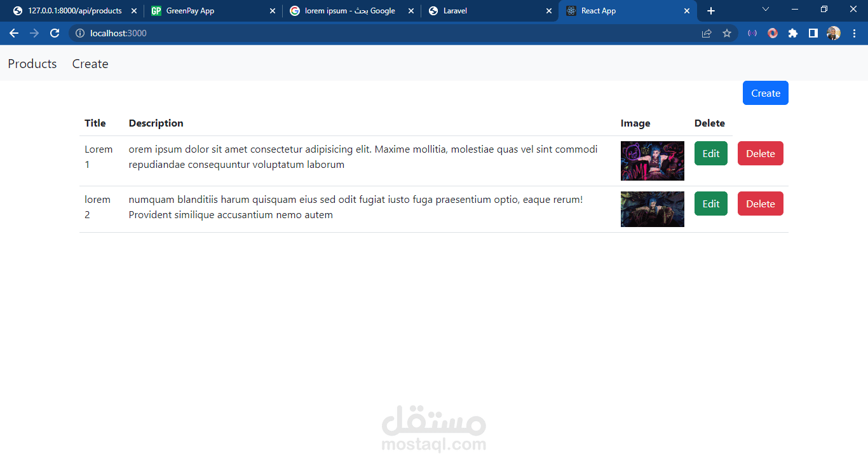Switch to the GreenPay App tab

(x=213, y=11)
